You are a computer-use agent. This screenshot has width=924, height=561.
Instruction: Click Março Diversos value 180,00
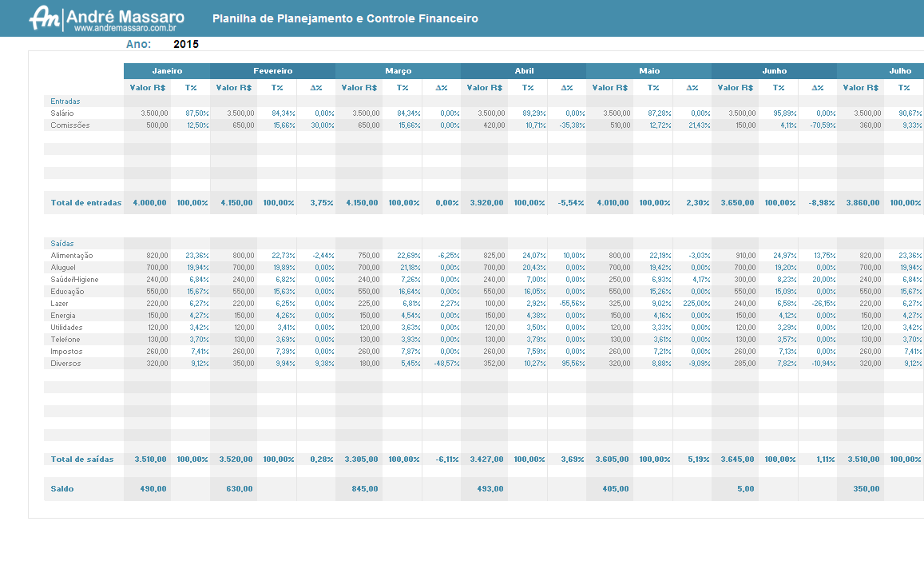(370, 364)
